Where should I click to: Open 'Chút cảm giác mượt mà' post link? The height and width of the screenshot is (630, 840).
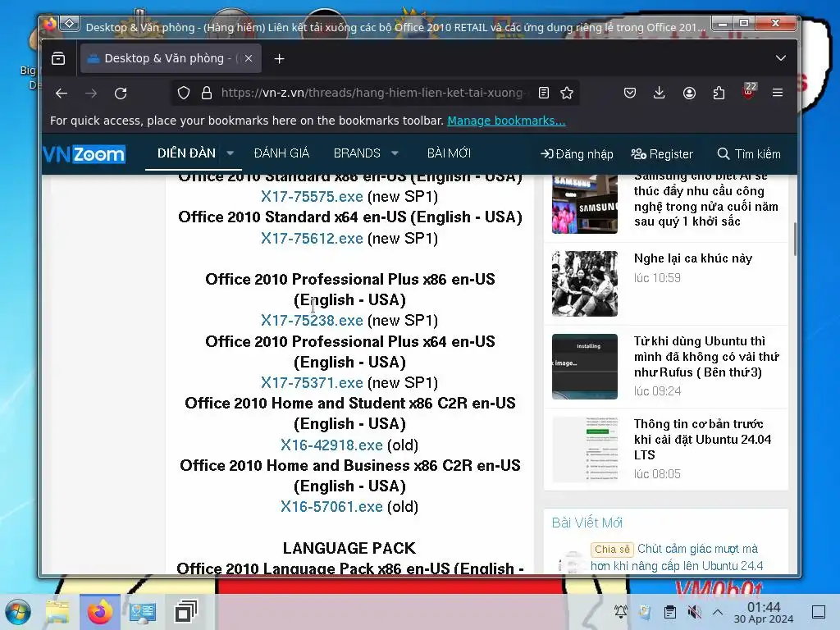677,557
